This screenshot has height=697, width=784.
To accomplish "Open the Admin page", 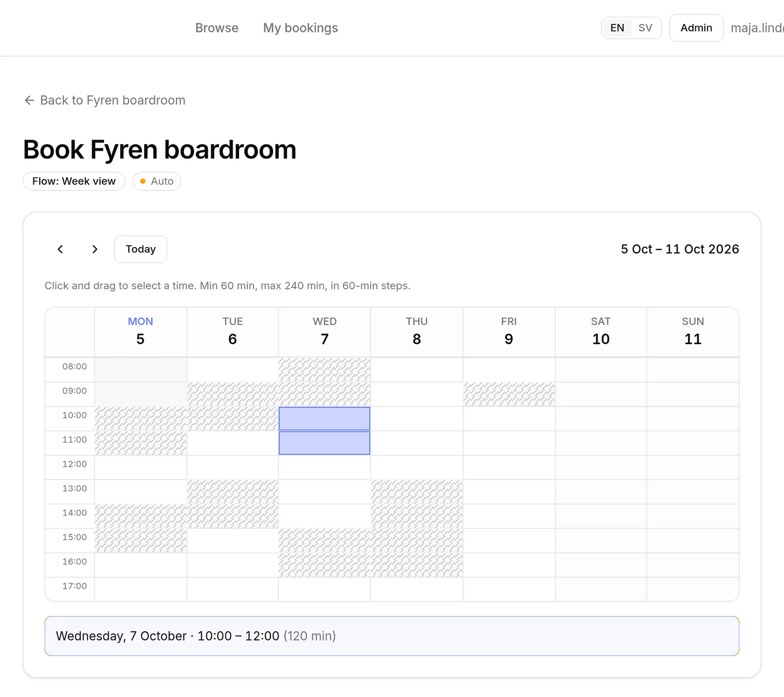I will [696, 28].
